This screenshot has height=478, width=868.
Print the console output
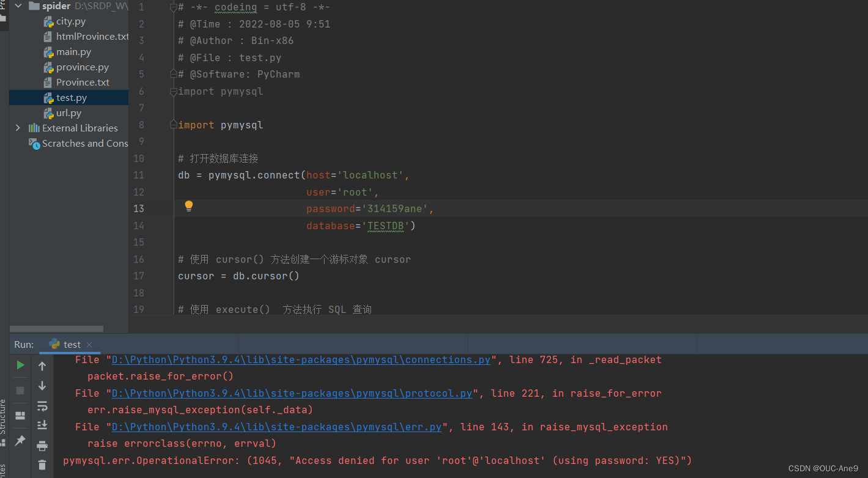(42, 446)
